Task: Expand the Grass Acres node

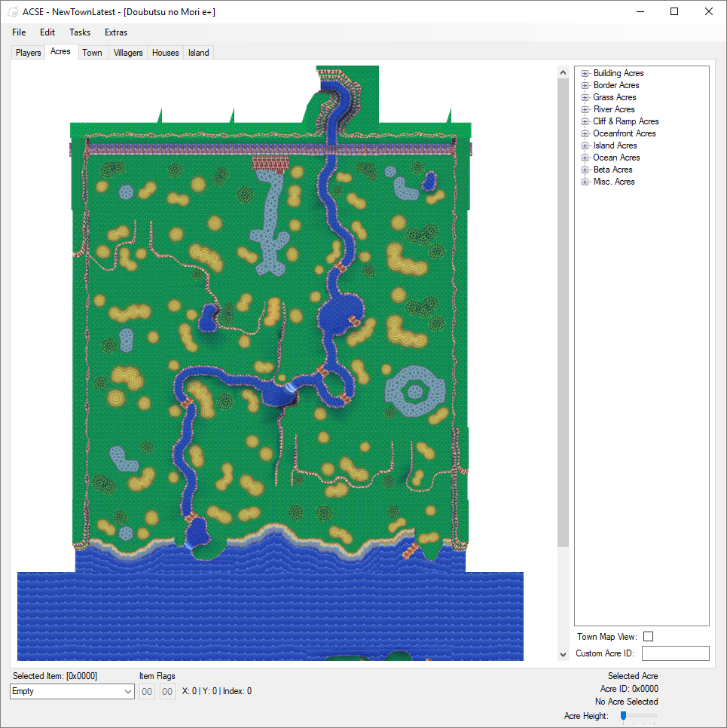Action: coord(585,97)
